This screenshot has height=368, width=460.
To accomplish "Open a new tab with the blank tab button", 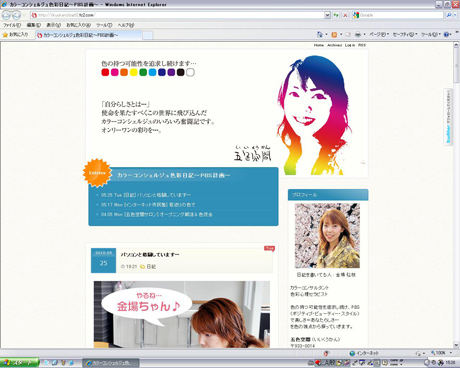I will [x=148, y=35].
